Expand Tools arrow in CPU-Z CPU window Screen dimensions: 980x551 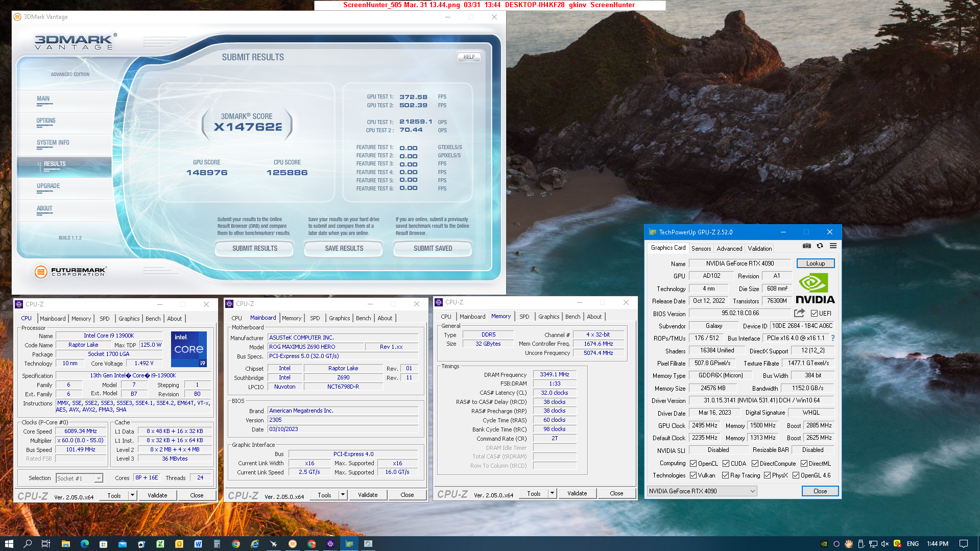[132, 495]
